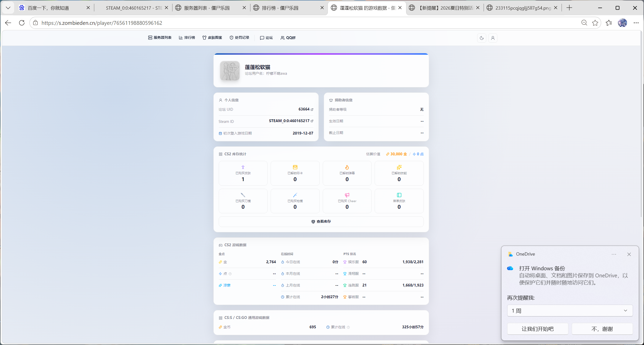The width and height of the screenshot is (644, 345).
Task: Open browser settings and more menu
Action: pyautogui.click(x=636, y=23)
